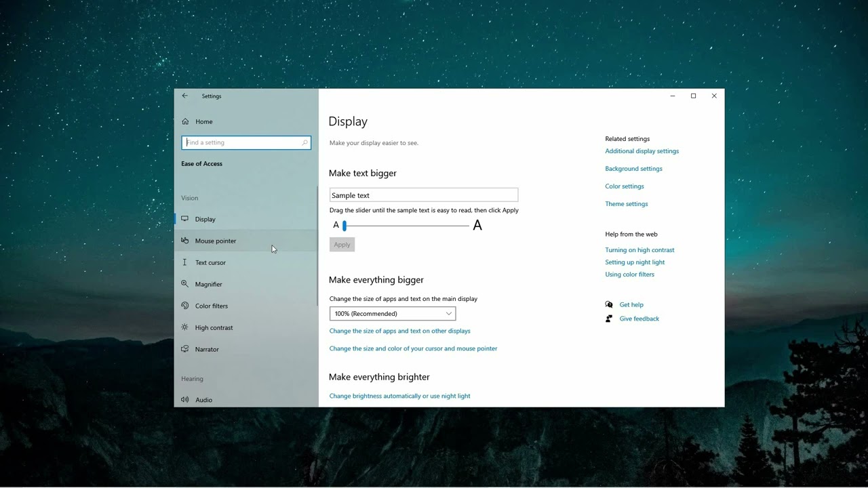The width and height of the screenshot is (868, 488).
Task: Click the Display monitor icon
Action: (x=184, y=219)
